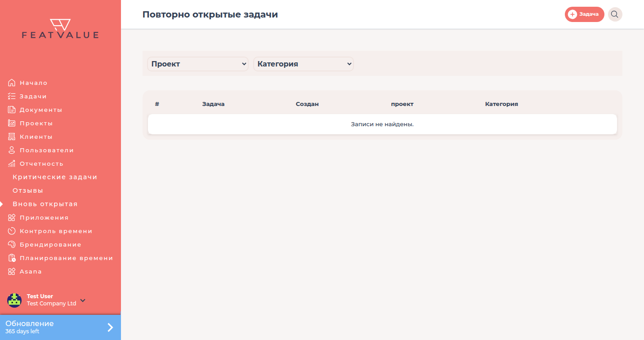Image resolution: width=644 pixels, height=340 pixels.
Task: Click the clipboard icon beside Планирование времени
Action: pyautogui.click(x=12, y=258)
